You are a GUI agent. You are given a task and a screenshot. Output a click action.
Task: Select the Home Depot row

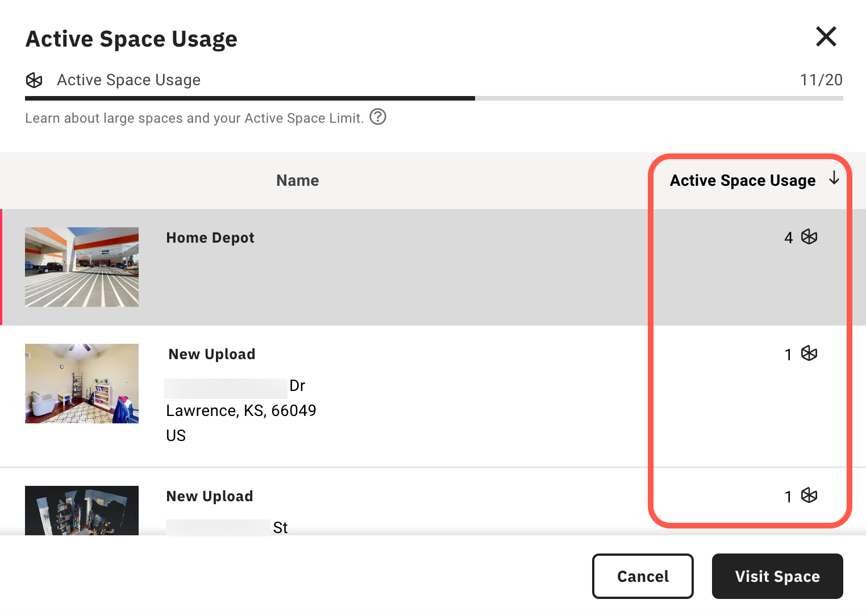tap(398, 267)
